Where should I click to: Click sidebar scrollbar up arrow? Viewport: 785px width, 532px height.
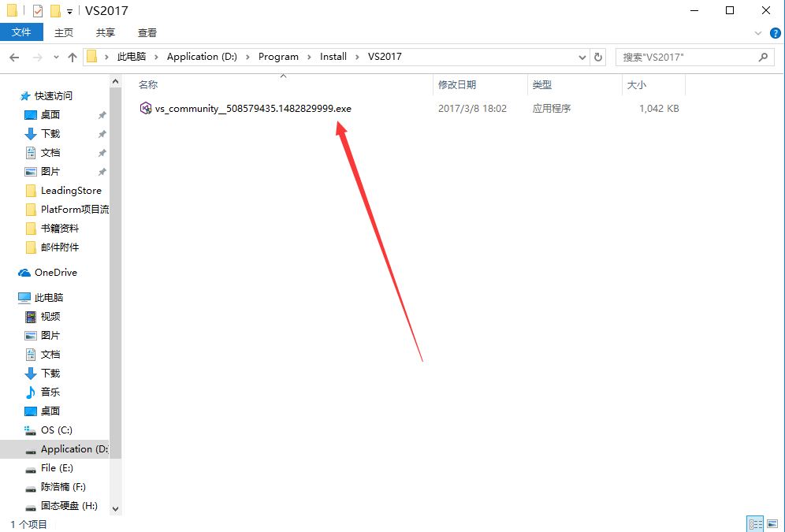click(116, 81)
